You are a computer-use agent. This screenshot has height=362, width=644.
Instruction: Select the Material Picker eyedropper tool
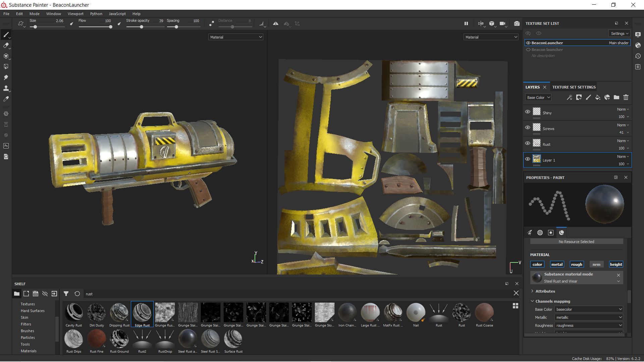[6, 99]
